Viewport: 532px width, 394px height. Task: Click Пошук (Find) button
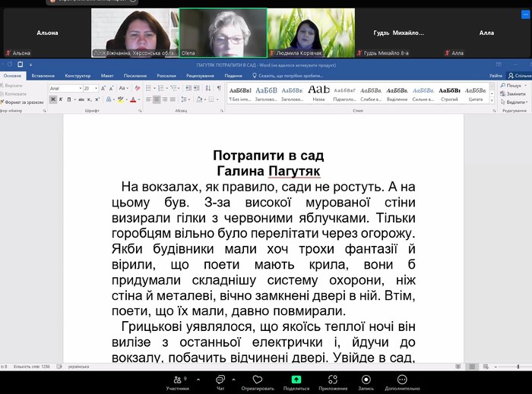click(x=511, y=85)
